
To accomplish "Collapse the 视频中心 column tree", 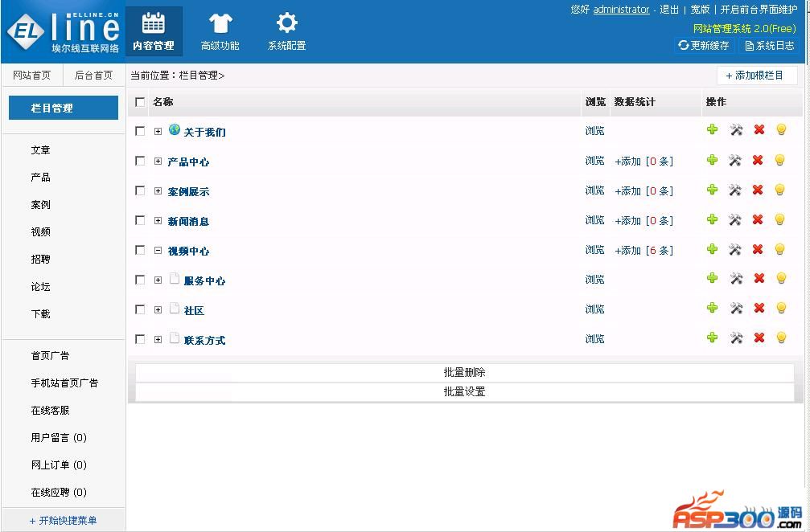I will click(x=158, y=250).
